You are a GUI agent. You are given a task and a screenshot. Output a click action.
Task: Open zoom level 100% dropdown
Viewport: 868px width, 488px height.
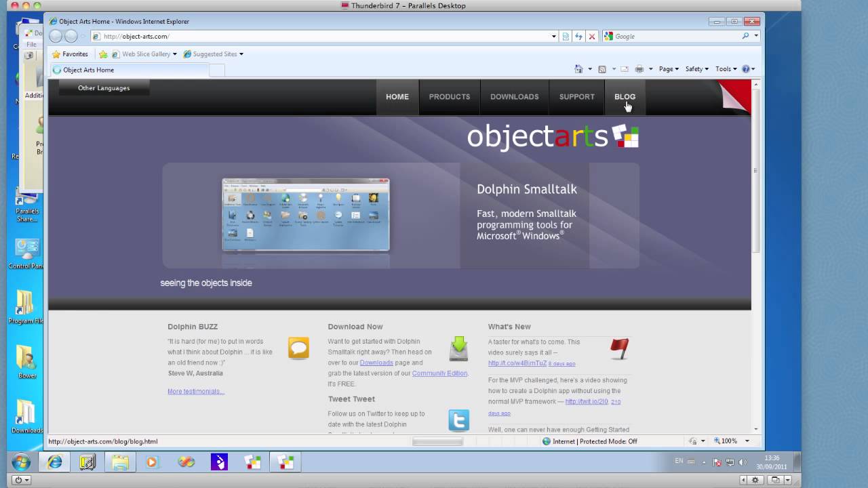pyautogui.click(x=747, y=441)
